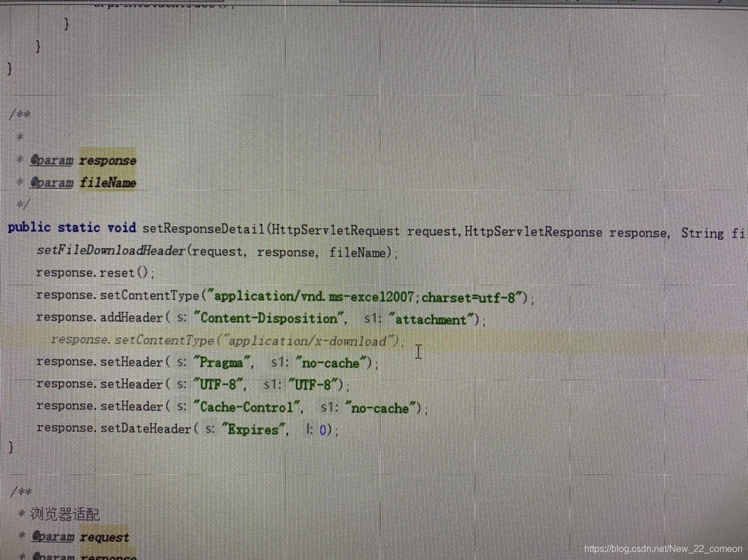Click the "public static void" keywords
Viewport: 748px width, 560px height.
click(x=72, y=227)
